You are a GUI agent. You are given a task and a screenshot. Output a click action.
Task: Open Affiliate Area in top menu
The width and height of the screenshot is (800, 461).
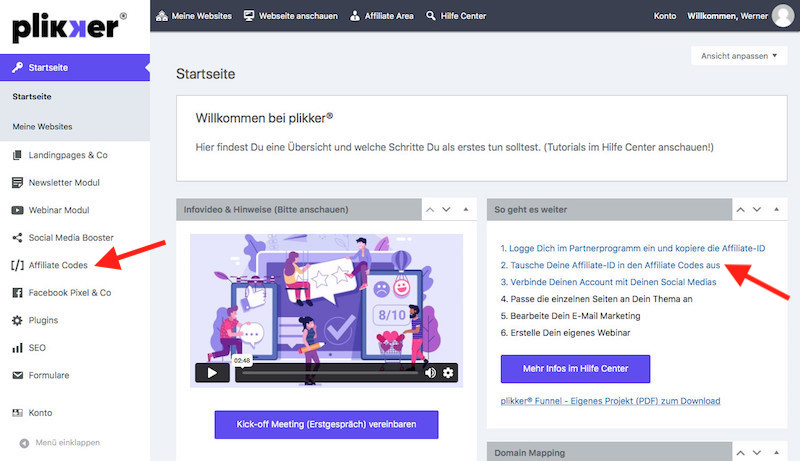tap(381, 16)
